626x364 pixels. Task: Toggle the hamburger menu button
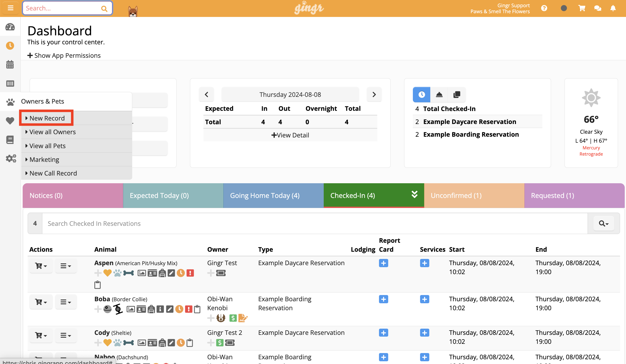coord(10,8)
